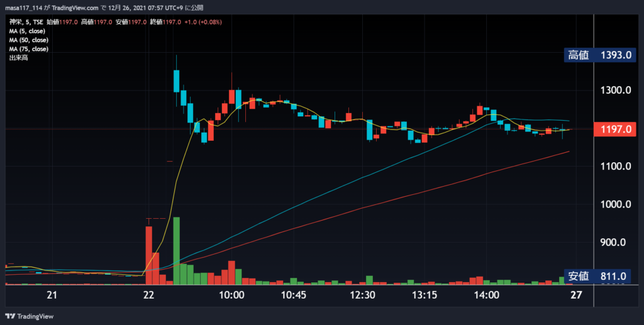Select the MA (50, close) indicator label
Image resolution: width=644 pixels, height=325 pixels.
tap(29, 40)
